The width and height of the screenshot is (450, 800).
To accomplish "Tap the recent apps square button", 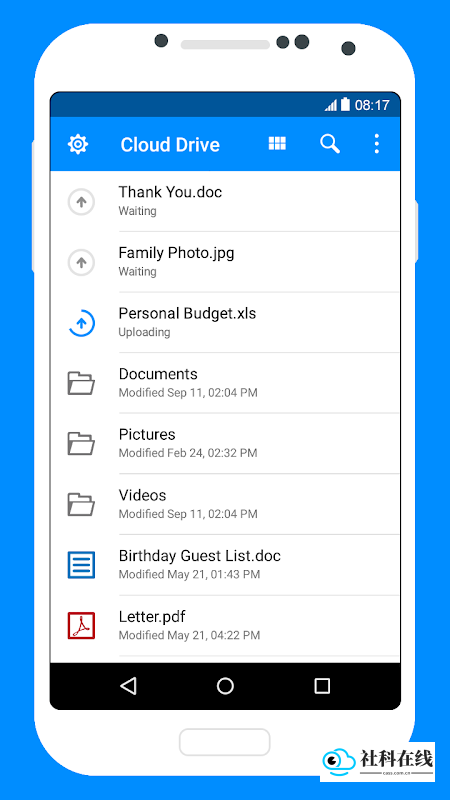I will coord(322,686).
